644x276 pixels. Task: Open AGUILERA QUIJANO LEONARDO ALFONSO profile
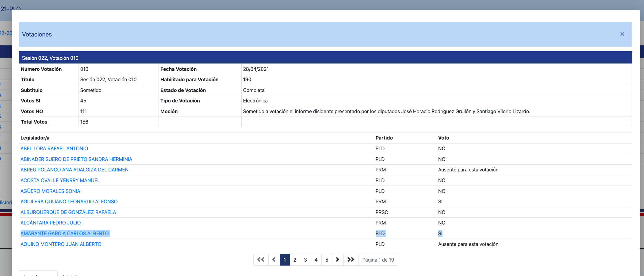(69, 201)
